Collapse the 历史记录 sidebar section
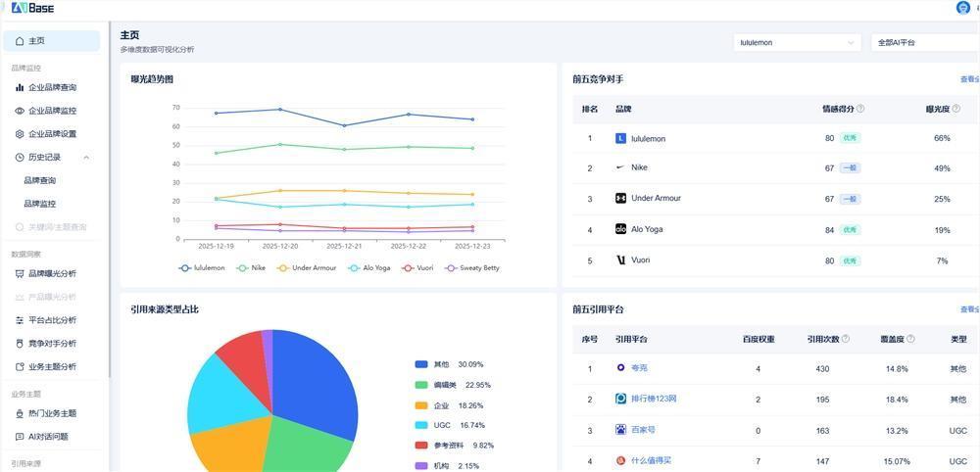 click(86, 157)
